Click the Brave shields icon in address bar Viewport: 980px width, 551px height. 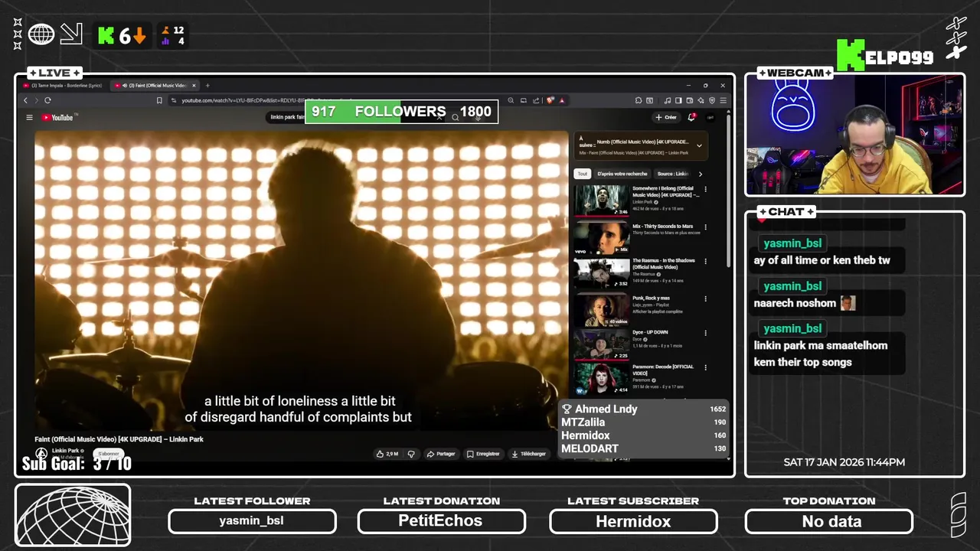click(x=550, y=100)
